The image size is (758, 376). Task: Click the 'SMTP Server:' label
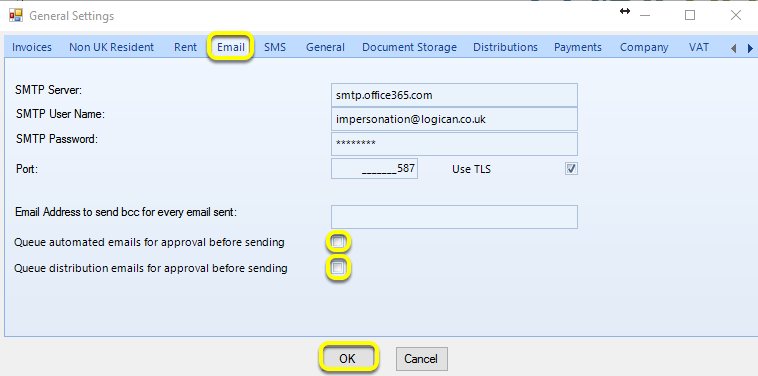click(49, 90)
